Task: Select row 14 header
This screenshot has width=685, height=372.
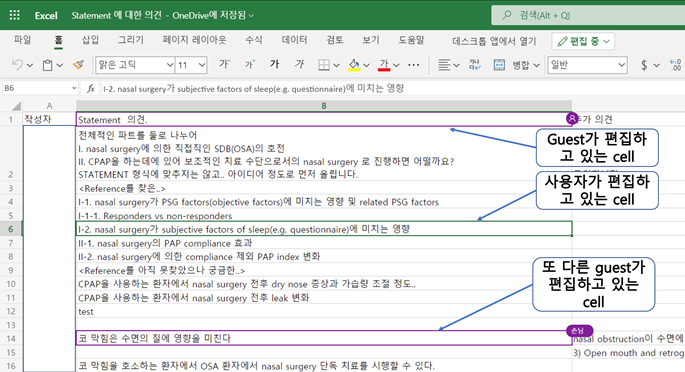Action: point(11,338)
